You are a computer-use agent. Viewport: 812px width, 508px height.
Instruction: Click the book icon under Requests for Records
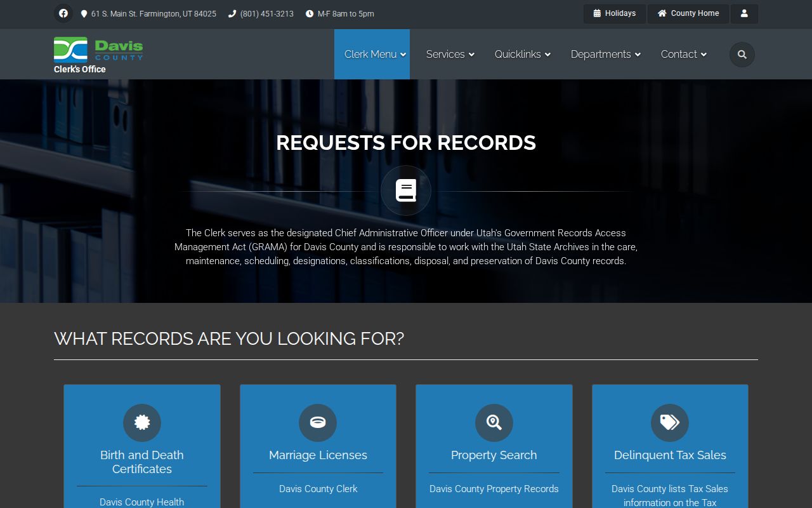406,190
